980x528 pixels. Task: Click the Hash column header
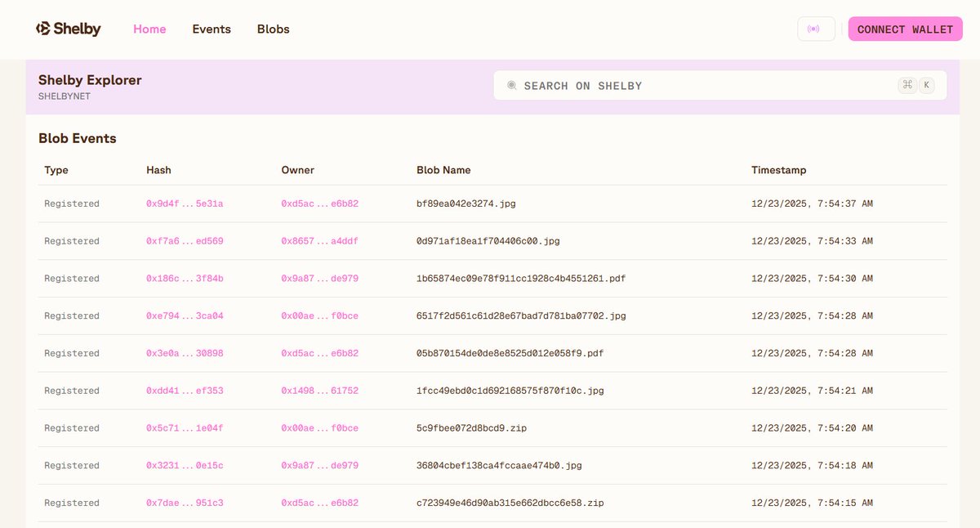[x=158, y=170]
